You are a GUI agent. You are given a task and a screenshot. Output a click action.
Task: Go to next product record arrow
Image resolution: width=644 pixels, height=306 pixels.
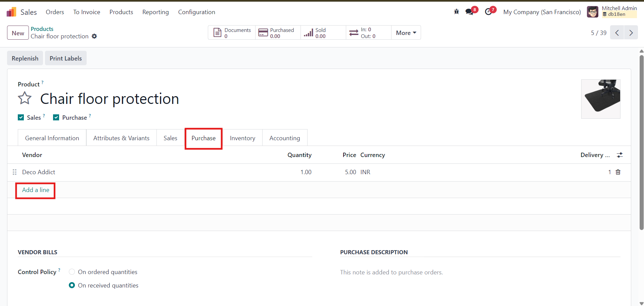pyautogui.click(x=631, y=33)
